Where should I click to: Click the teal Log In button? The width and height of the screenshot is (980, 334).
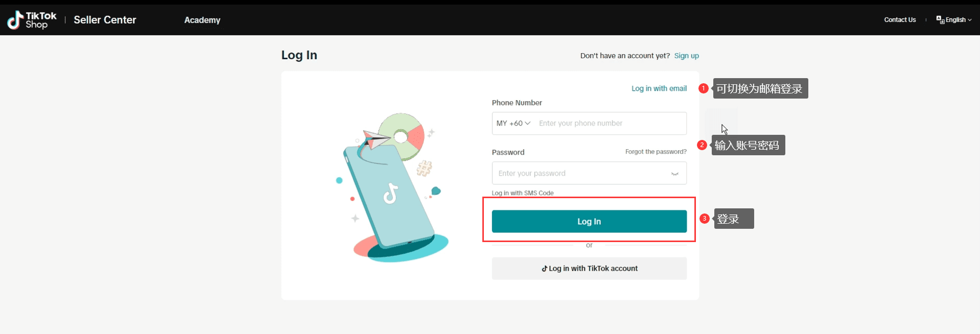point(589,221)
